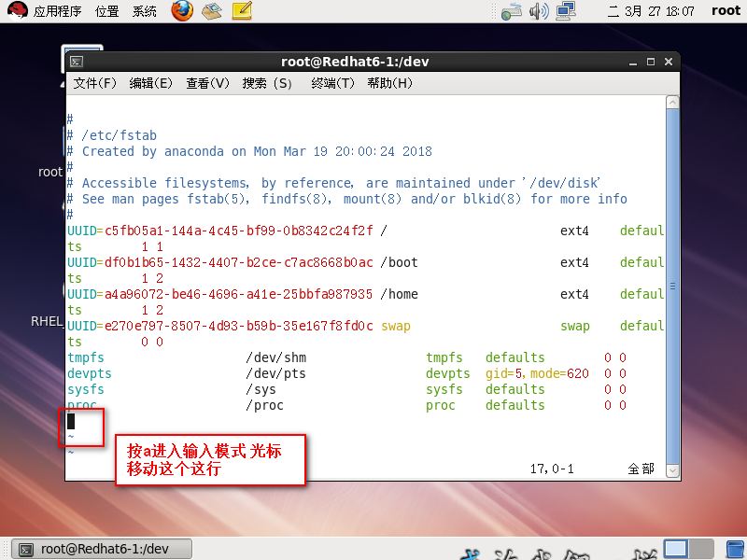Image resolution: width=747 pixels, height=560 pixels.
Task: Click the terminal scrollbar up arrow
Action: click(672, 103)
